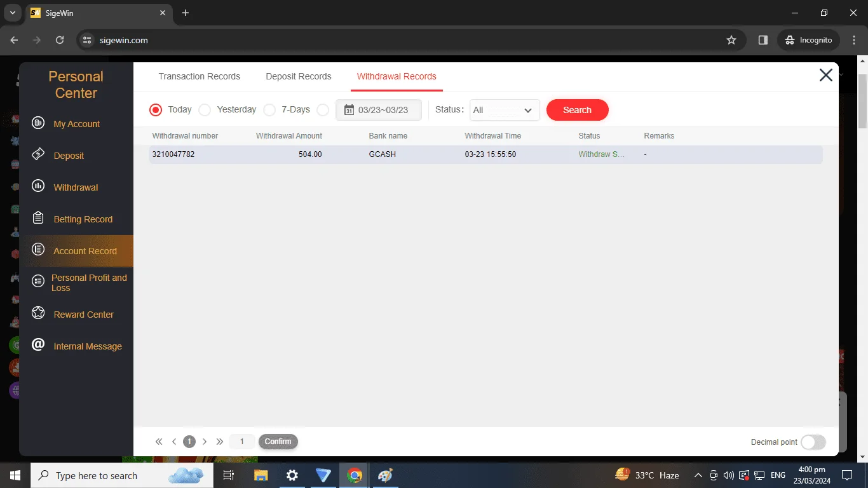The height and width of the screenshot is (488, 868).
Task: Click the Personal Profit and Loss icon
Action: coord(38,281)
